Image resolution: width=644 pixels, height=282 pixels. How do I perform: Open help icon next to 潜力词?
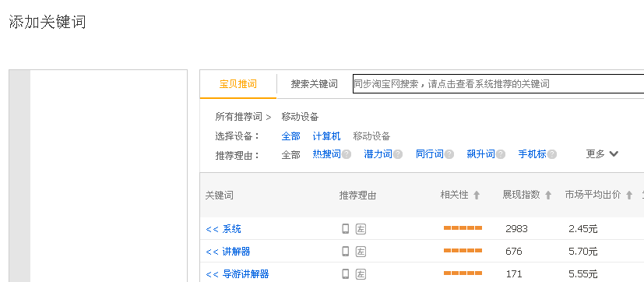click(x=398, y=154)
